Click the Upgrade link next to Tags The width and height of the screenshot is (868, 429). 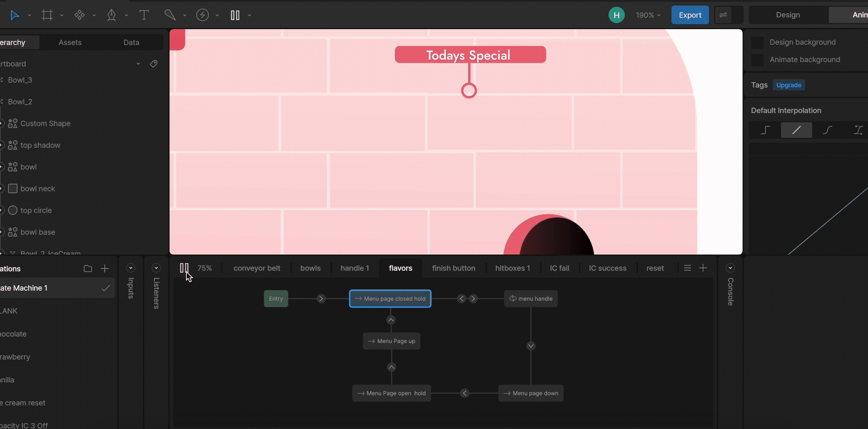pyautogui.click(x=788, y=85)
